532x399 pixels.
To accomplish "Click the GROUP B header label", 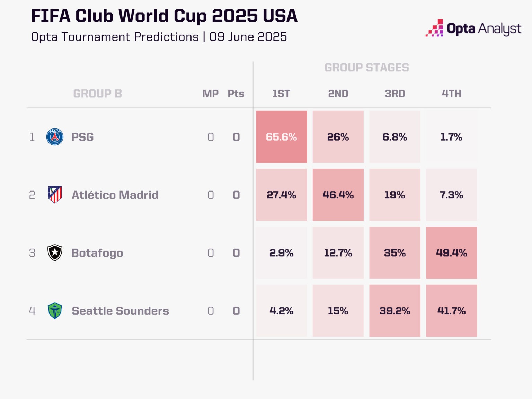I will (x=97, y=94).
